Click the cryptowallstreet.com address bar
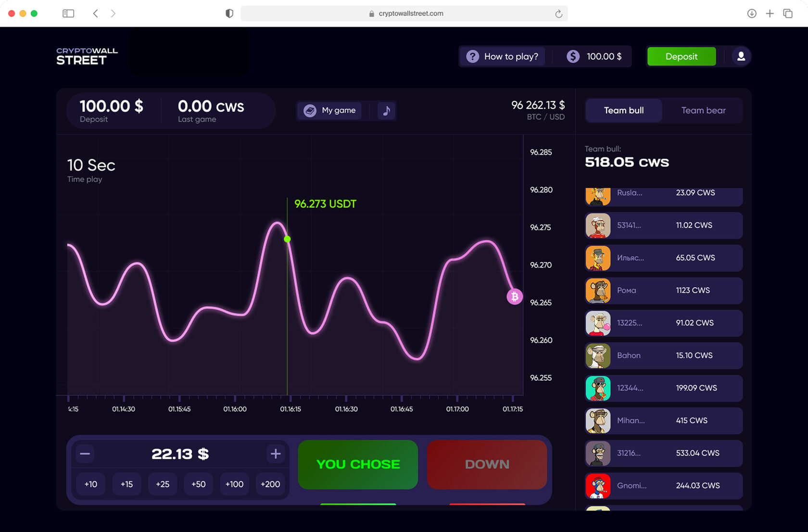This screenshot has height=532, width=808. click(x=404, y=13)
